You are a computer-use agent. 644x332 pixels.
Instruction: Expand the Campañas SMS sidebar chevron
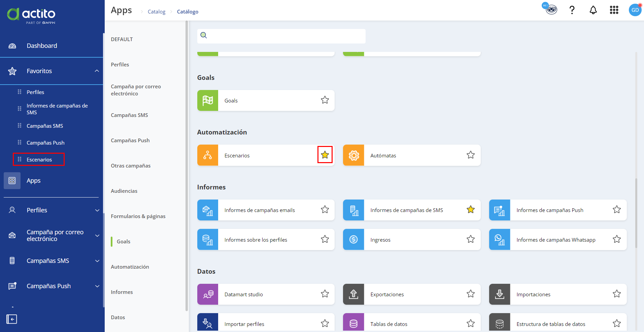(x=97, y=261)
